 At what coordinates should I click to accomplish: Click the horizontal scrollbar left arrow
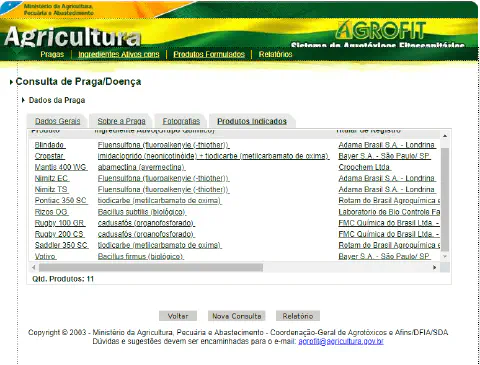coord(33,267)
